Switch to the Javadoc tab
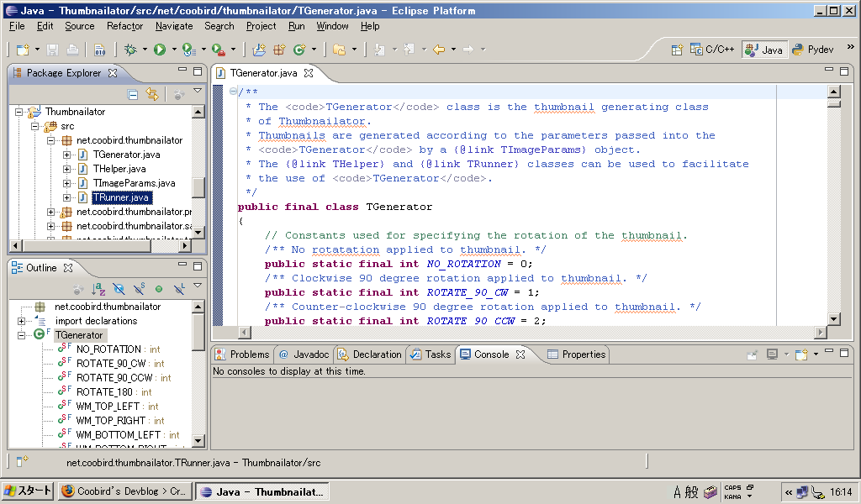 point(304,354)
